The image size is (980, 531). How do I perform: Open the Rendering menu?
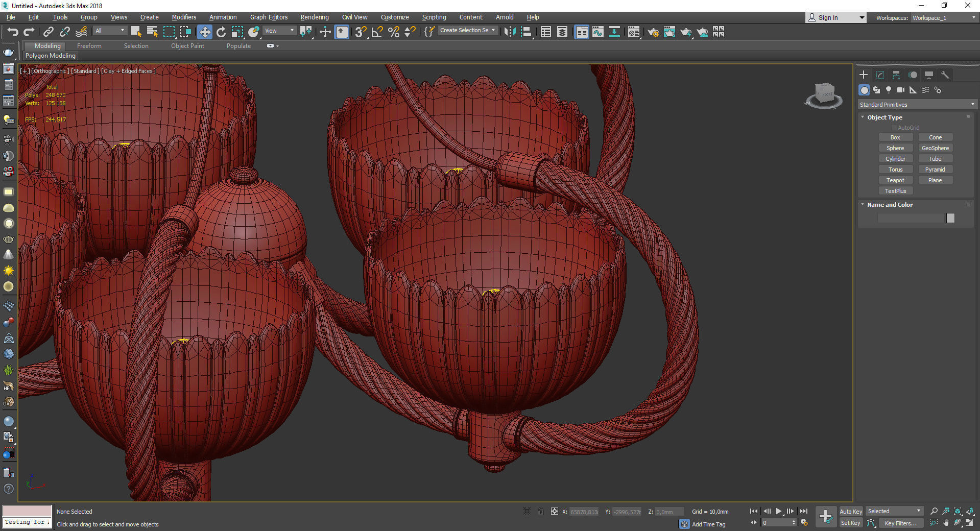pyautogui.click(x=315, y=17)
